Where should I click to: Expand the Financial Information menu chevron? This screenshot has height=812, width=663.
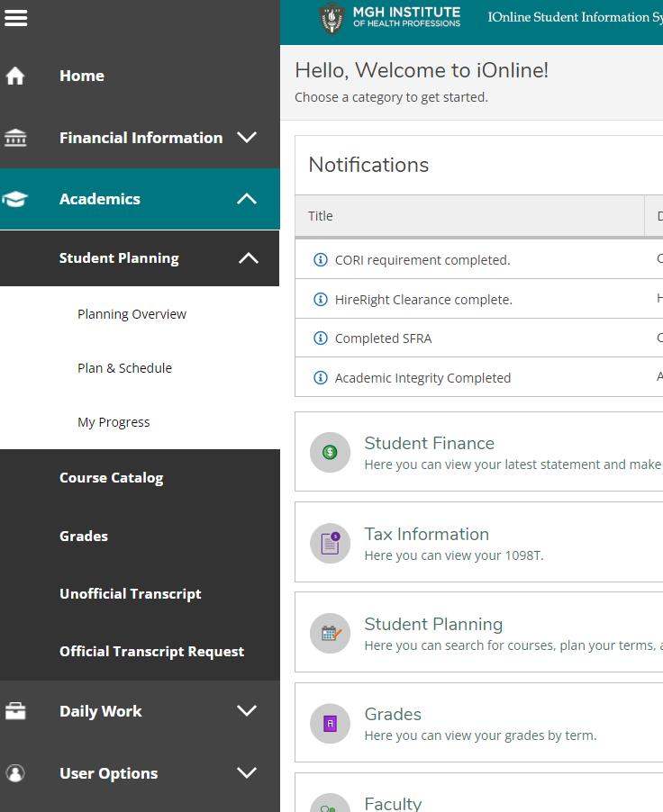click(247, 138)
